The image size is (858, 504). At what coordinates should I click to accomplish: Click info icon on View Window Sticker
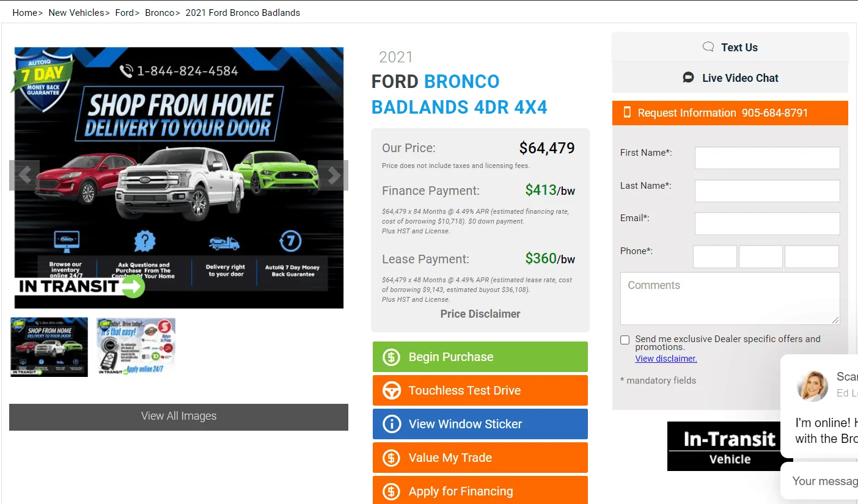pyautogui.click(x=391, y=424)
